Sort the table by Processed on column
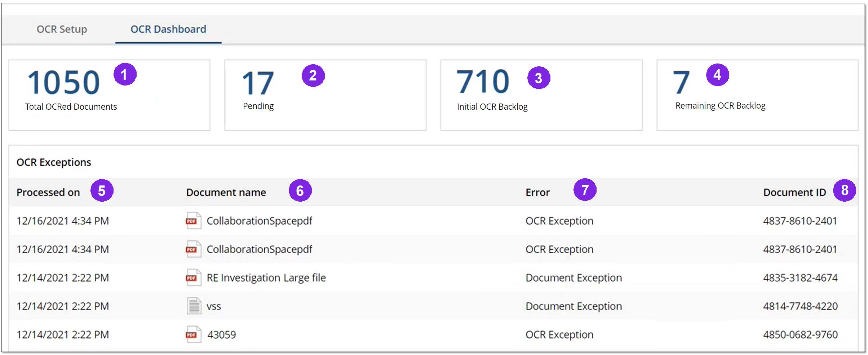 pos(48,192)
